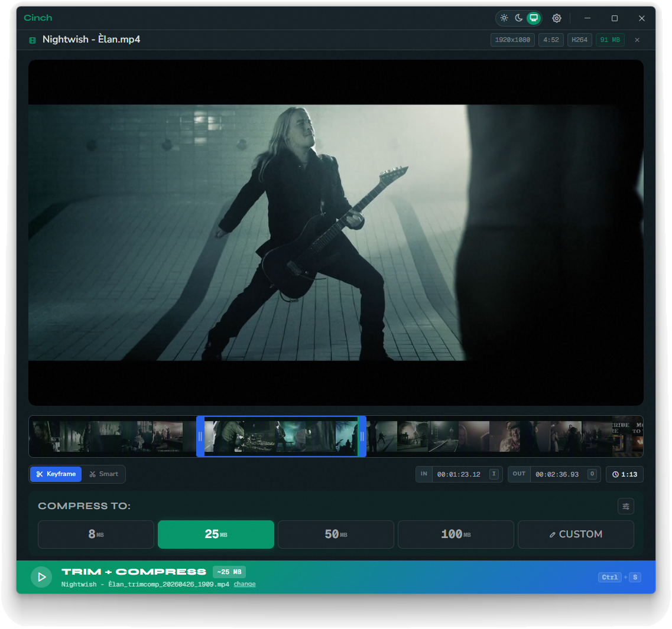Image resolution: width=672 pixels, height=629 pixels.
Task: Click the I button to set in point
Action: 494,474
